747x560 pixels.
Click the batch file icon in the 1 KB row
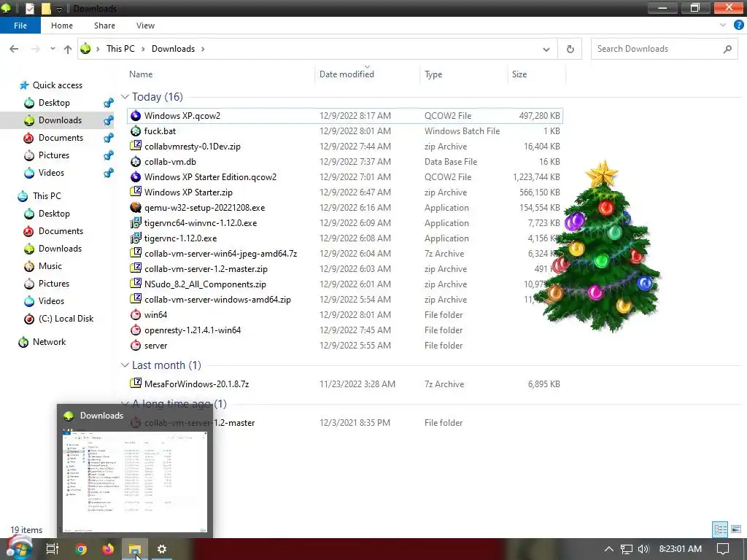point(136,131)
